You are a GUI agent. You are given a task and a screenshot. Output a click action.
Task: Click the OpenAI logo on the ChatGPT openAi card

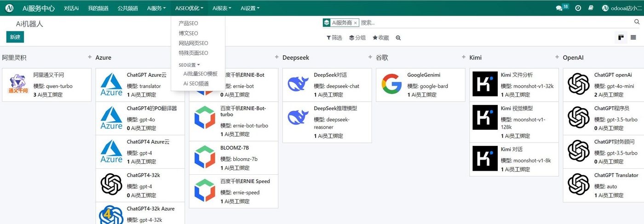[579, 84]
